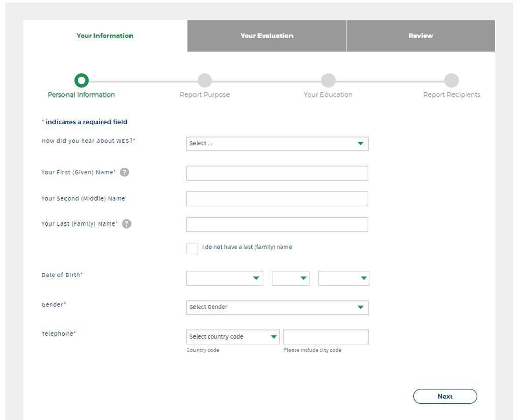Switch to the Your Evaluation tab

pyautogui.click(x=267, y=36)
